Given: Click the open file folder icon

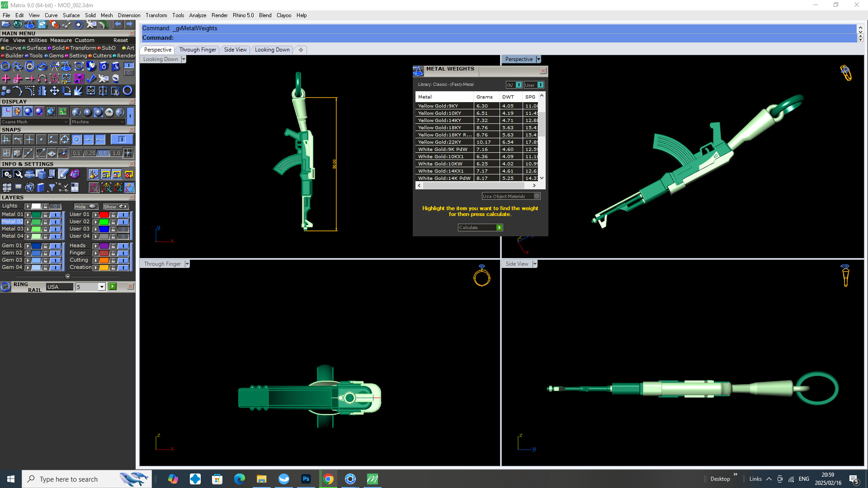Looking at the screenshot, I should coord(6,24).
